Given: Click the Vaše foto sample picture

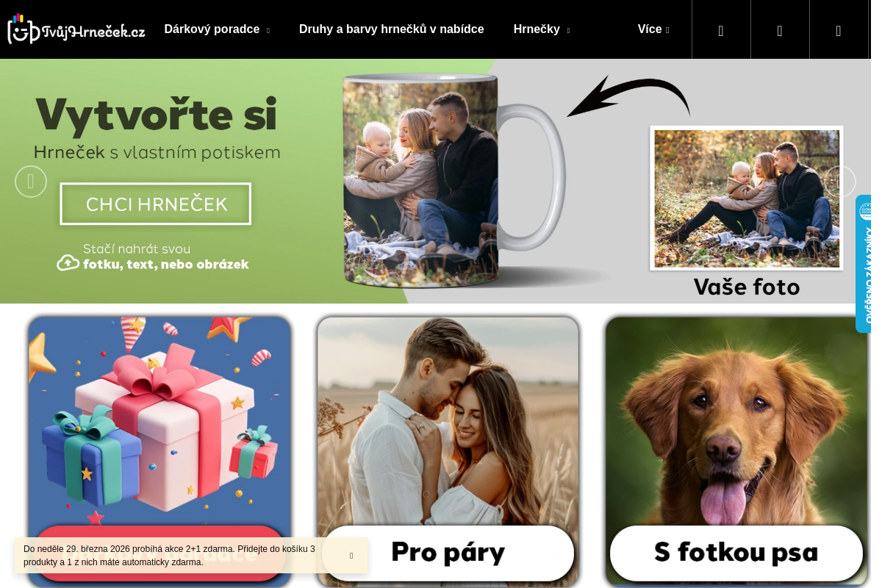Looking at the screenshot, I should tap(747, 198).
